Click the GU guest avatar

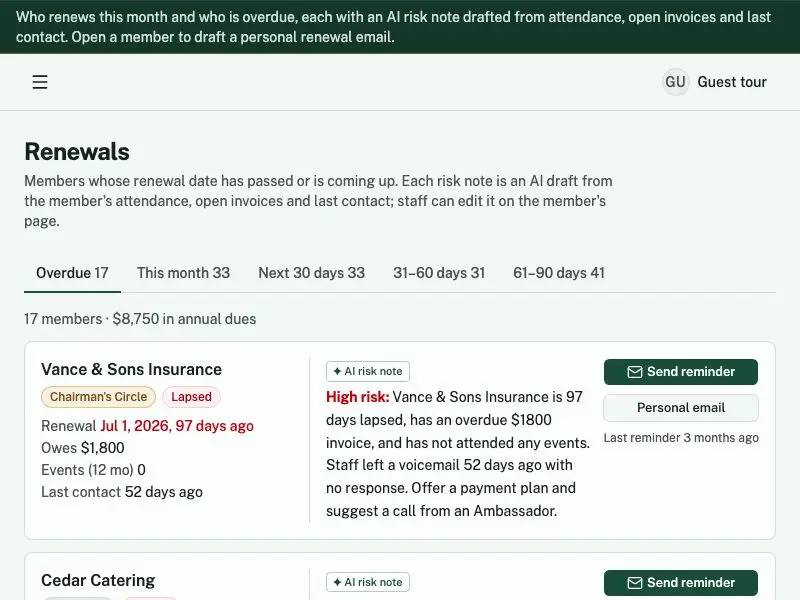click(675, 82)
